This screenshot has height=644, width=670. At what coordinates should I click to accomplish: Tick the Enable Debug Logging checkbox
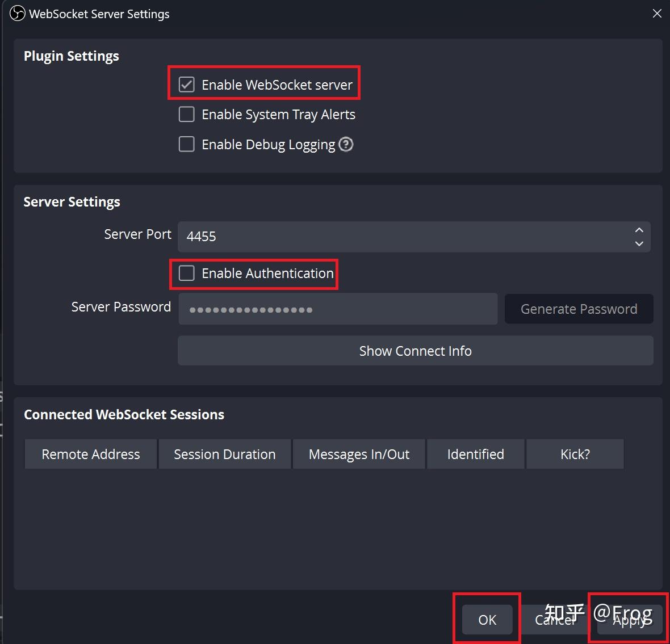point(186,144)
